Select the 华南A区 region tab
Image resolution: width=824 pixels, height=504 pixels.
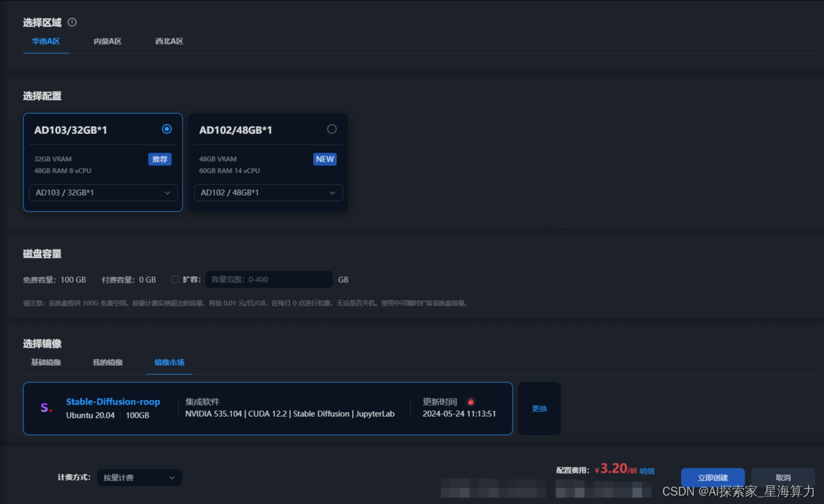pos(46,41)
